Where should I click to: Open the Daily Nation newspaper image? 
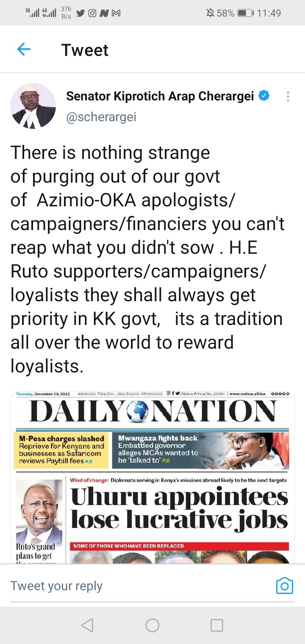point(152,477)
